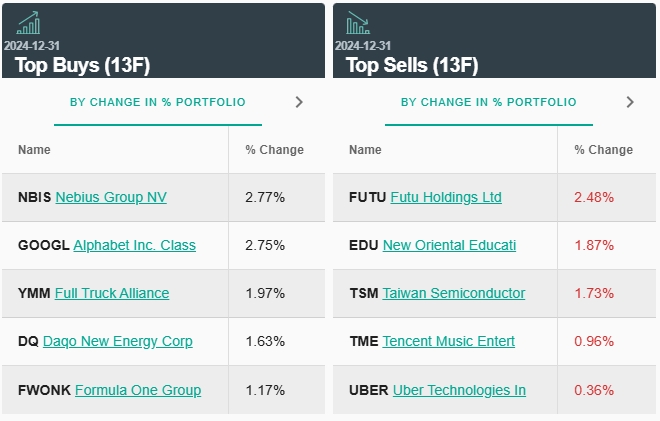This screenshot has height=421, width=660.
Task: Select Top Sells 'By Change in % Portfolio' tab
Action: point(488,102)
